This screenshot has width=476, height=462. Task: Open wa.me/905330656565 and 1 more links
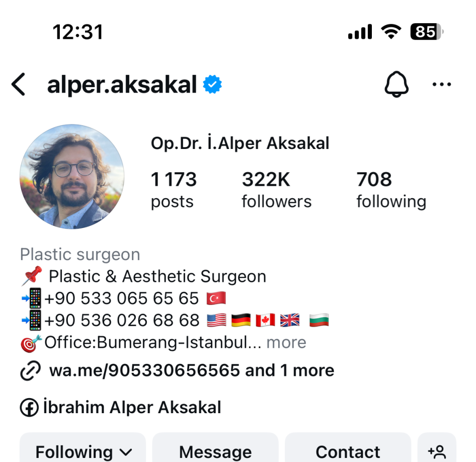192,370
